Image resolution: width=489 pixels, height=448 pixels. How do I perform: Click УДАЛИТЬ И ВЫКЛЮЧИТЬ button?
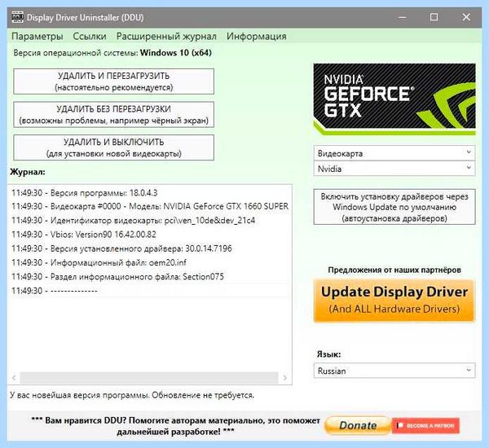point(113,147)
